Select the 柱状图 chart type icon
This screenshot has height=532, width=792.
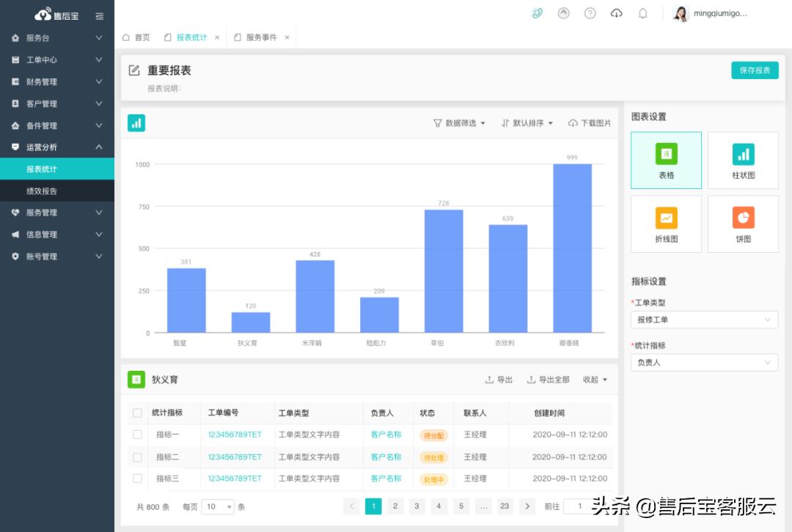[743, 160]
